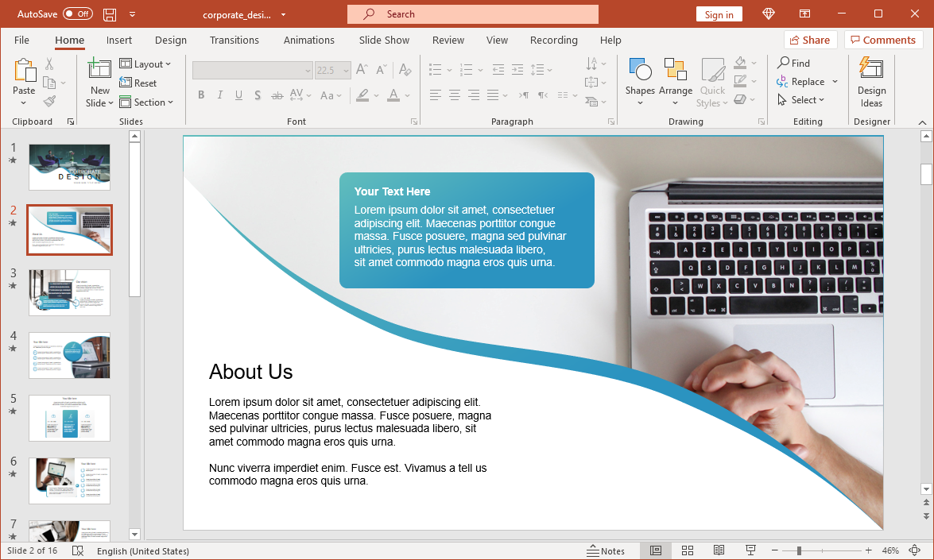Start Slide Show from status bar icon
Viewport: 934px width, 560px height.
coord(750,550)
